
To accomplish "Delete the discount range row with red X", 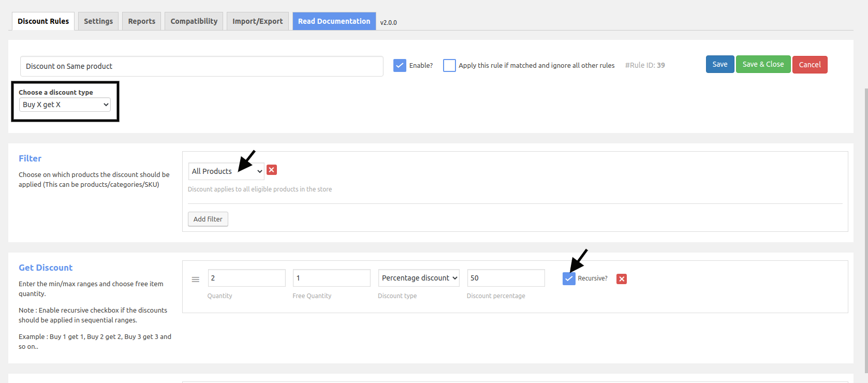I will [x=622, y=279].
